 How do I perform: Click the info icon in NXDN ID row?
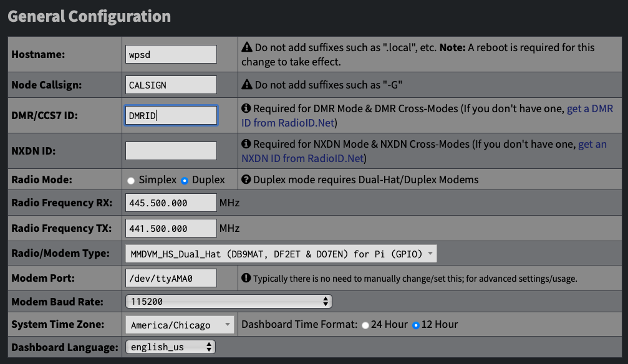pos(246,145)
